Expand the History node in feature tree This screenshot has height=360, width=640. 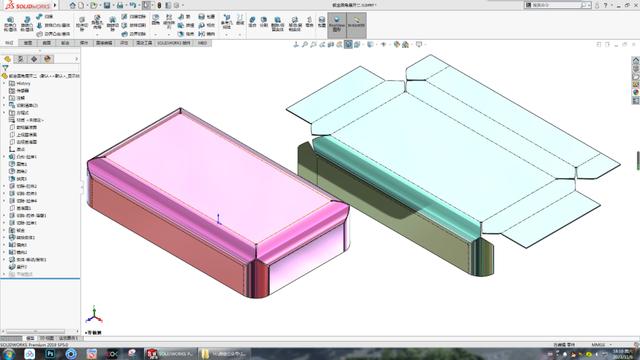pyautogui.click(x=4, y=83)
